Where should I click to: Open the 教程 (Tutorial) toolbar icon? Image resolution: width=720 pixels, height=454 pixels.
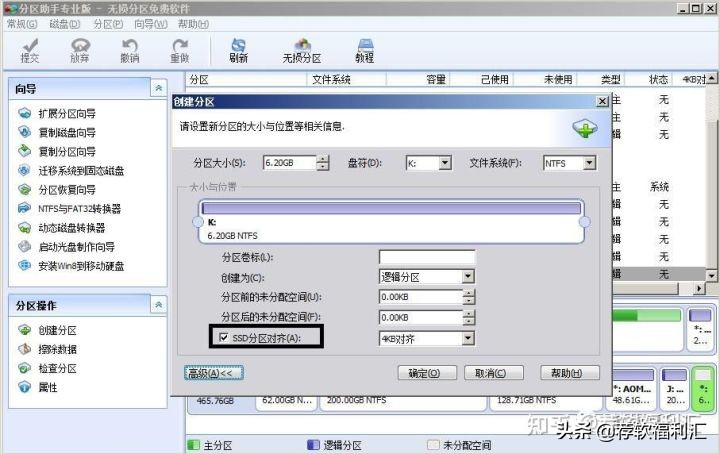point(365,50)
